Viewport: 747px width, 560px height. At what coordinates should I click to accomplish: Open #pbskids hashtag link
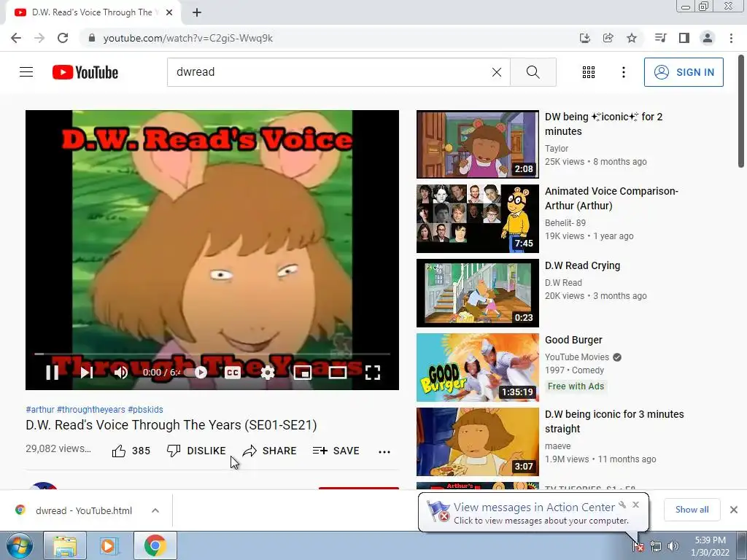145,410
